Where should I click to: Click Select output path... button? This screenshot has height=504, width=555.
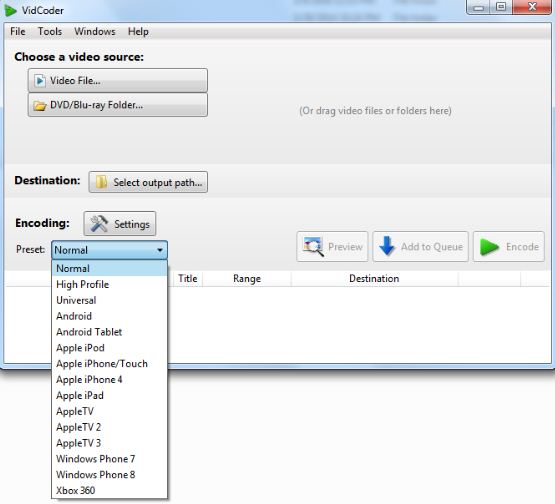click(x=148, y=182)
